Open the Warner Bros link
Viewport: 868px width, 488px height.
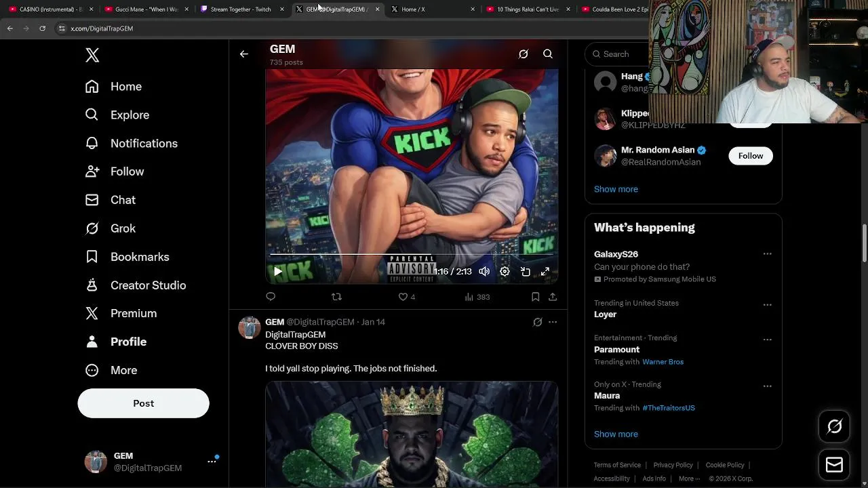click(x=663, y=362)
